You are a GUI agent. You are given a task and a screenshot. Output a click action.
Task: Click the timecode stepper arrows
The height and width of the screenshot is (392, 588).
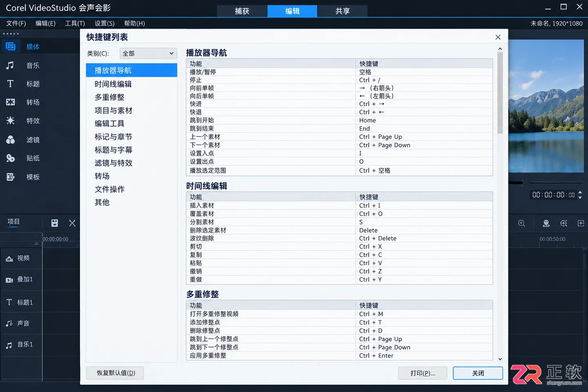pos(580,195)
